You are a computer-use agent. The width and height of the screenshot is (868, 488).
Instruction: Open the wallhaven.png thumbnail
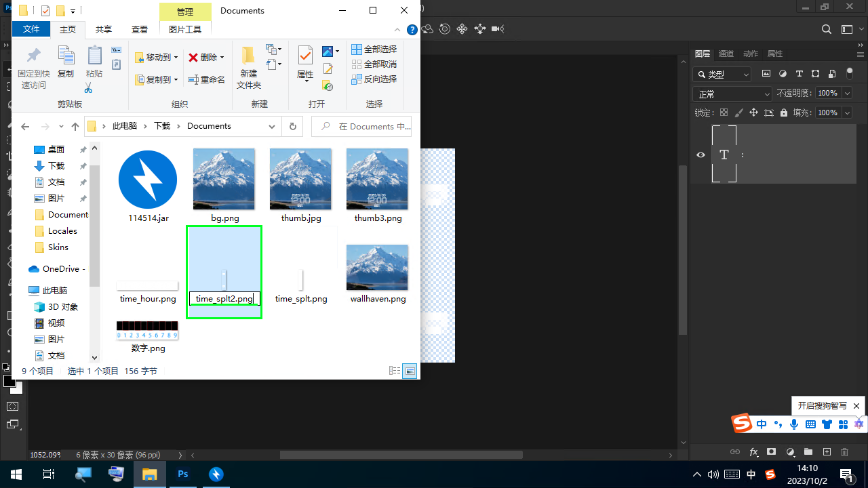pyautogui.click(x=377, y=268)
